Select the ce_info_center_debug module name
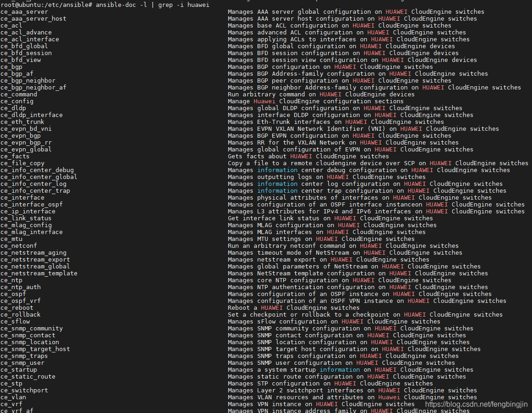The image size is (532, 413). pos(37,170)
